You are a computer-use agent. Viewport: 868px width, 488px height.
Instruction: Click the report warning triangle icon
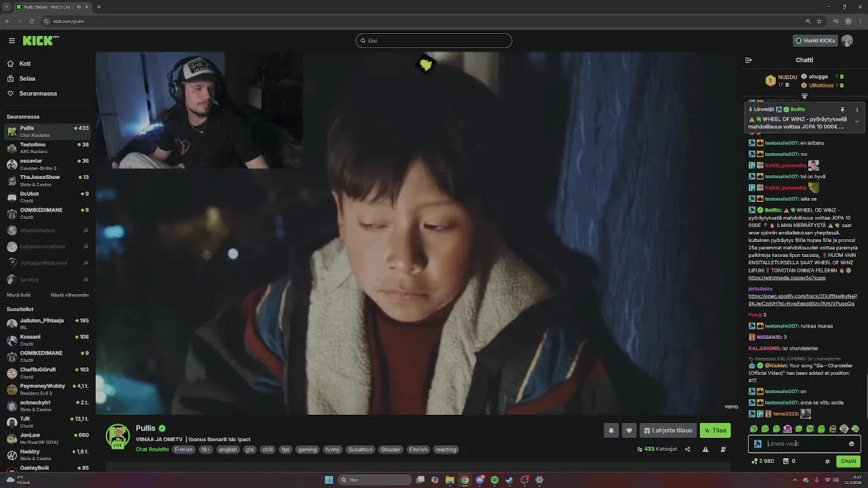705,449
